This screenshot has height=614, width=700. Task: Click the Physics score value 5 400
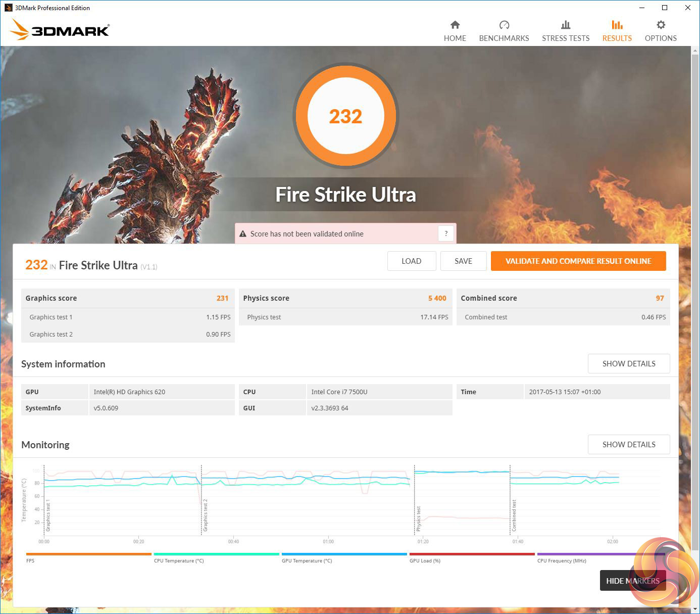pyautogui.click(x=437, y=298)
